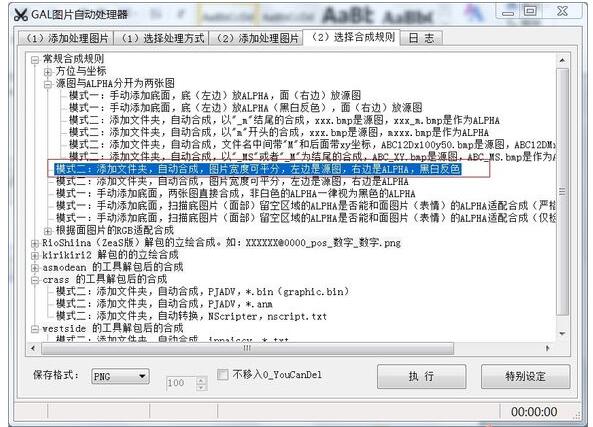Select the NScripter nscript.txt conversion rule

(191, 316)
